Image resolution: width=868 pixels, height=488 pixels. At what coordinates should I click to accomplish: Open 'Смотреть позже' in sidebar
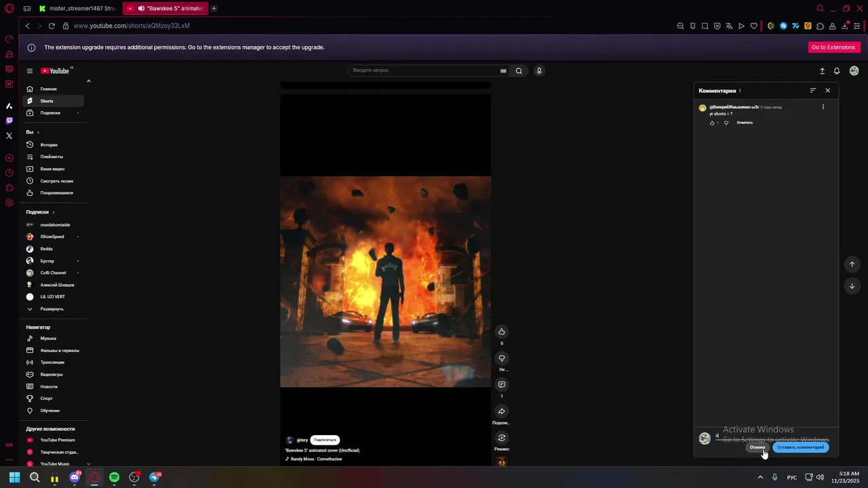pos(53,181)
